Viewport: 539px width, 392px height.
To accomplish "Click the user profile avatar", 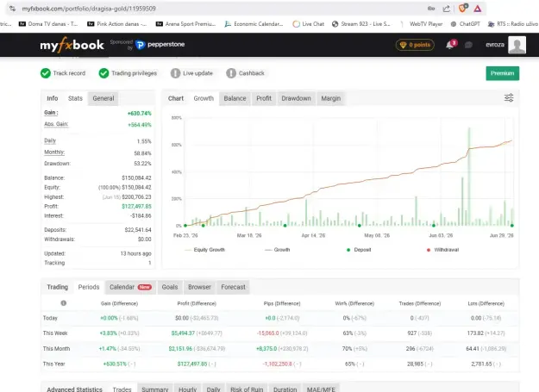I will coord(517,45).
